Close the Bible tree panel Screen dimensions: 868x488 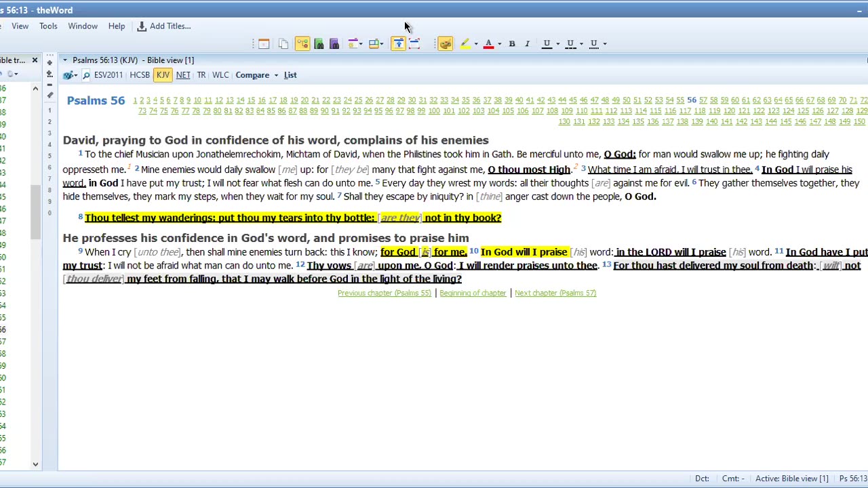(35, 60)
